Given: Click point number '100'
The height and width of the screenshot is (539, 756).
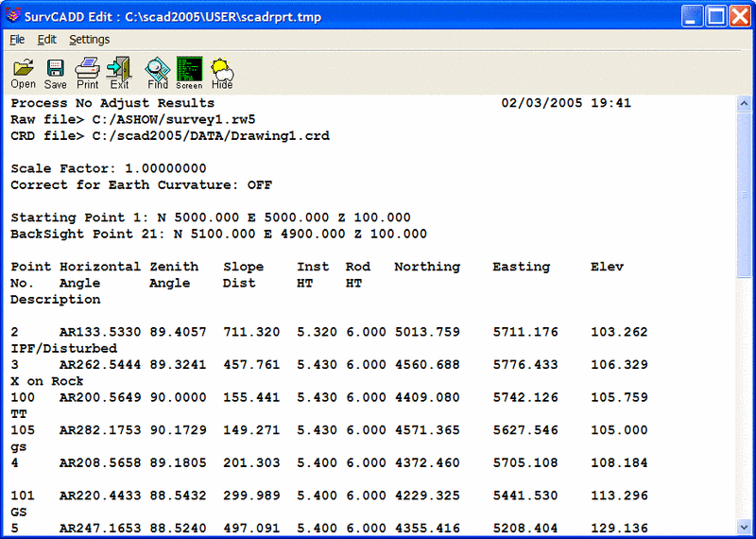Looking at the screenshot, I should [23, 397].
